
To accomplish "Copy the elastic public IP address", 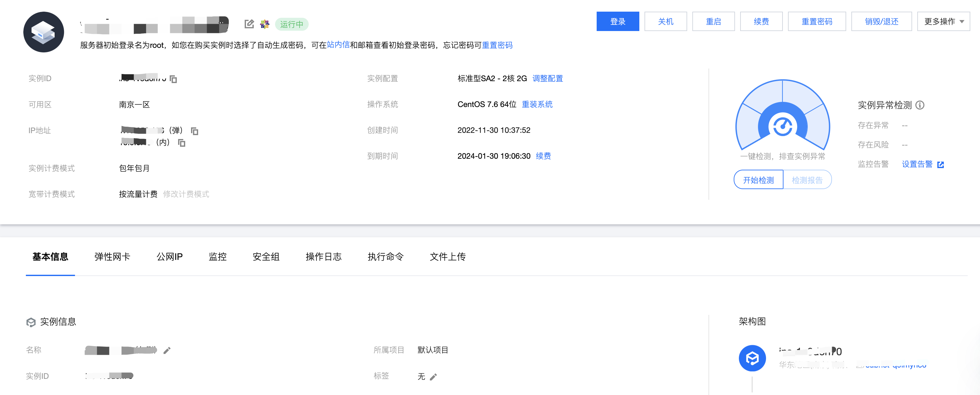I will [194, 131].
